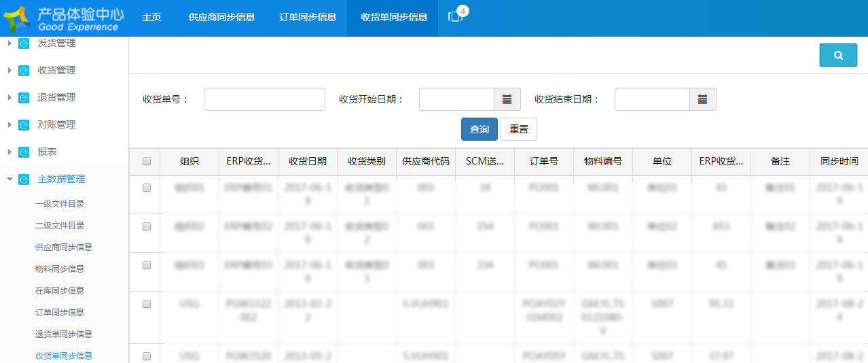Click the magnifier search button
Viewport: 868px width, 363px height.
(838, 56)
